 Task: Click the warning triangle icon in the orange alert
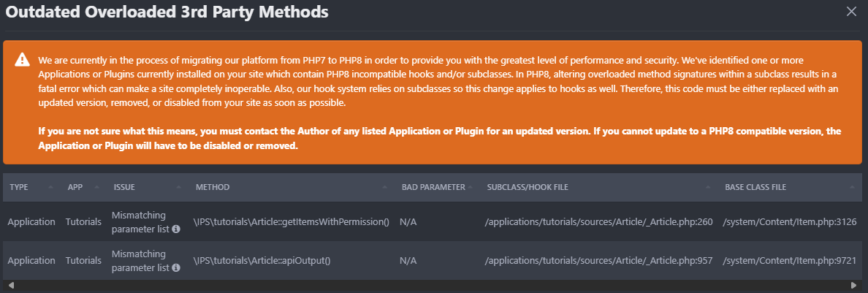click(x=23, y=59)
